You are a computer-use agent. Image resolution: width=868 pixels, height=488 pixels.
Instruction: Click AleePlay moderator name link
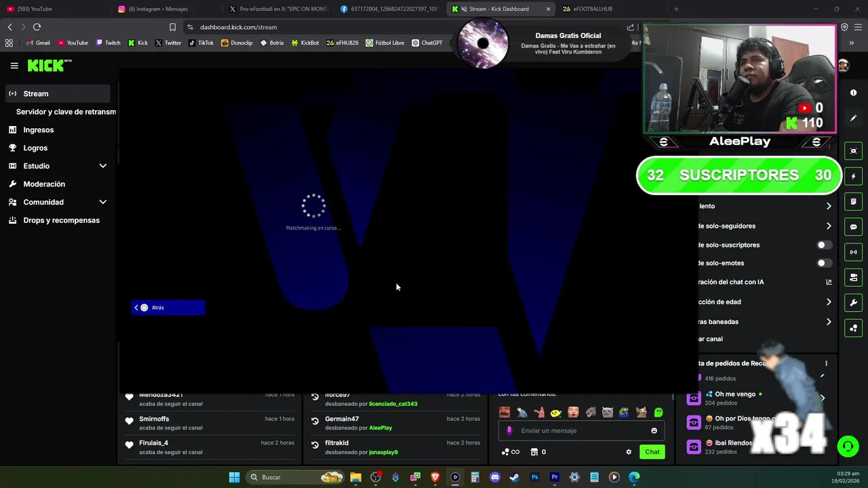pos(380,428)
